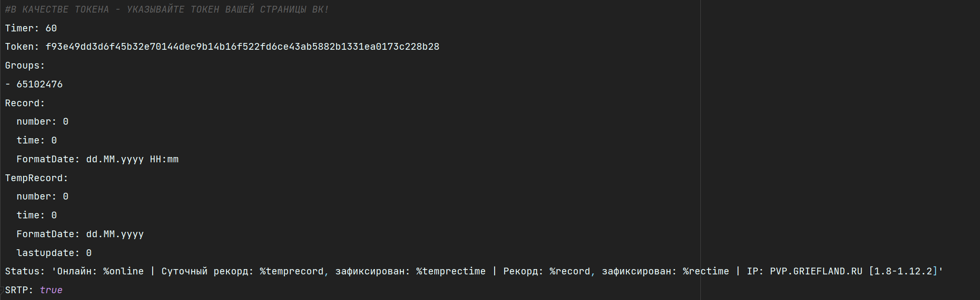Click the number value under TempRecord
This screenshot has width=980, height=300.
66,197
